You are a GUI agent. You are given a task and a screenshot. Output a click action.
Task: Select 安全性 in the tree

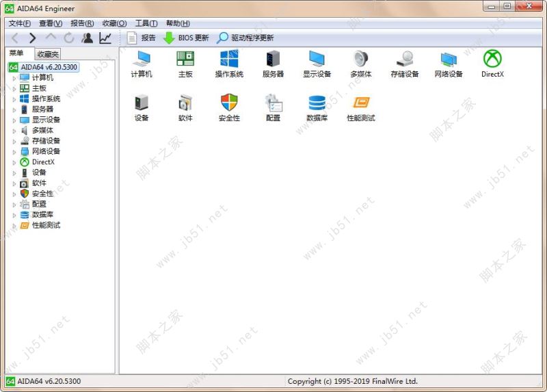[42, 194]
